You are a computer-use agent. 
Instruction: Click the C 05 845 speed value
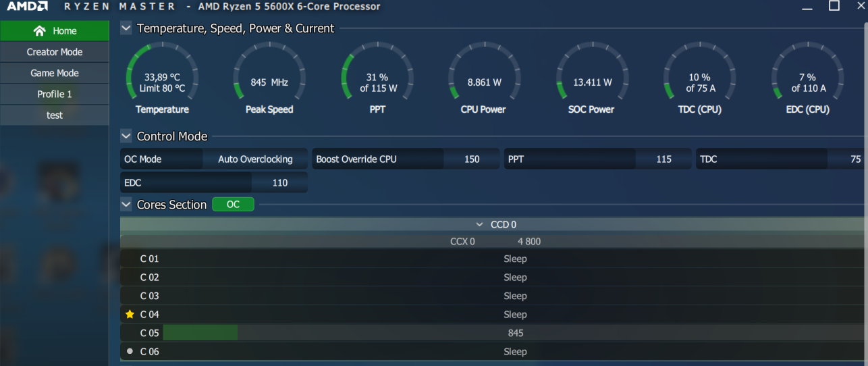click(516, 333)
